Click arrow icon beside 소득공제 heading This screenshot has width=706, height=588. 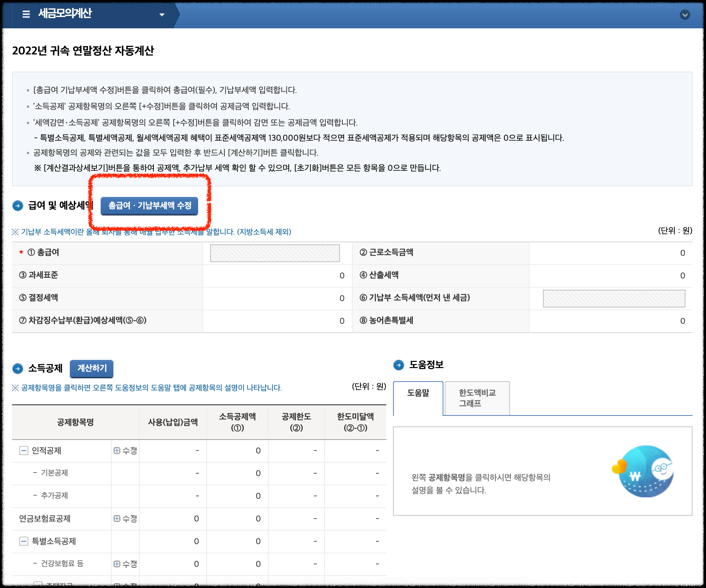(x=18, y=369)
